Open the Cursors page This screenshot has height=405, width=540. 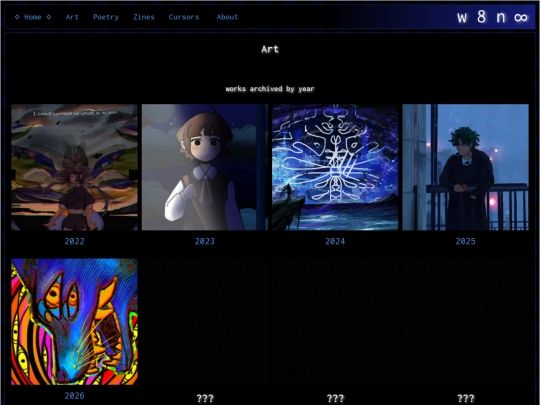point(184,17)
